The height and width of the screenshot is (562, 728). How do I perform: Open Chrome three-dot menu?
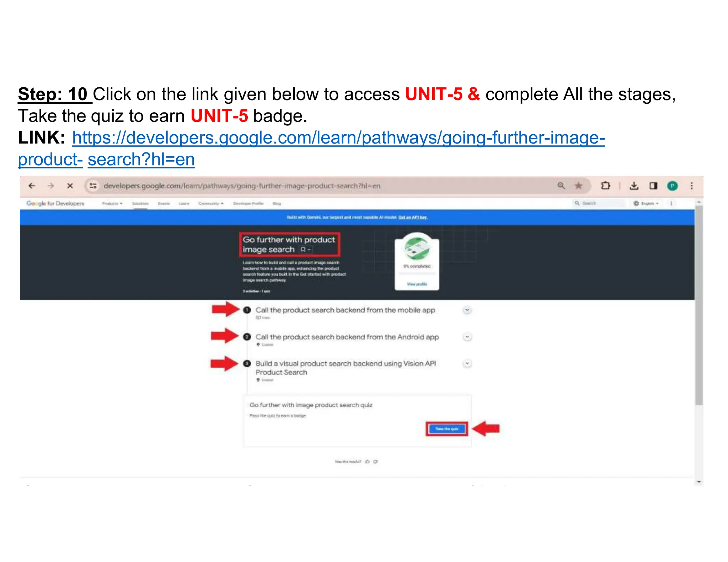point(692,186)
